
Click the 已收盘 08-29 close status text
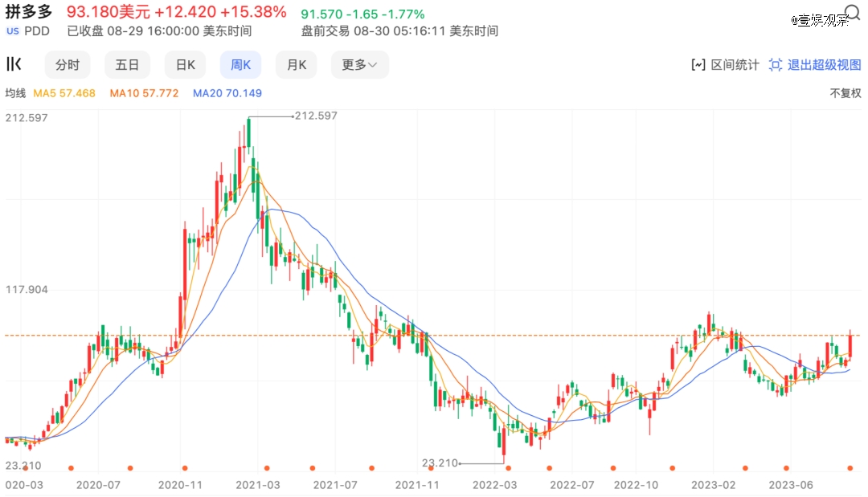(159, 31)
